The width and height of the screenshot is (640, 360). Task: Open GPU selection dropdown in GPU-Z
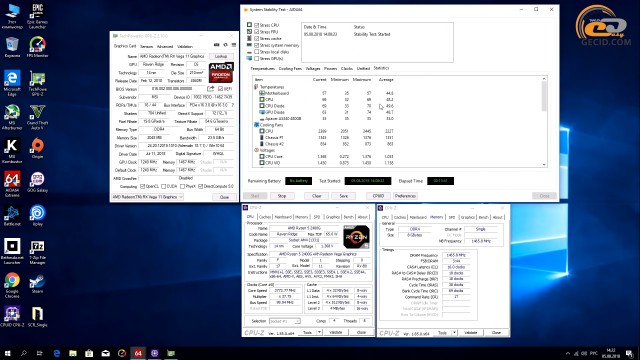148,197
